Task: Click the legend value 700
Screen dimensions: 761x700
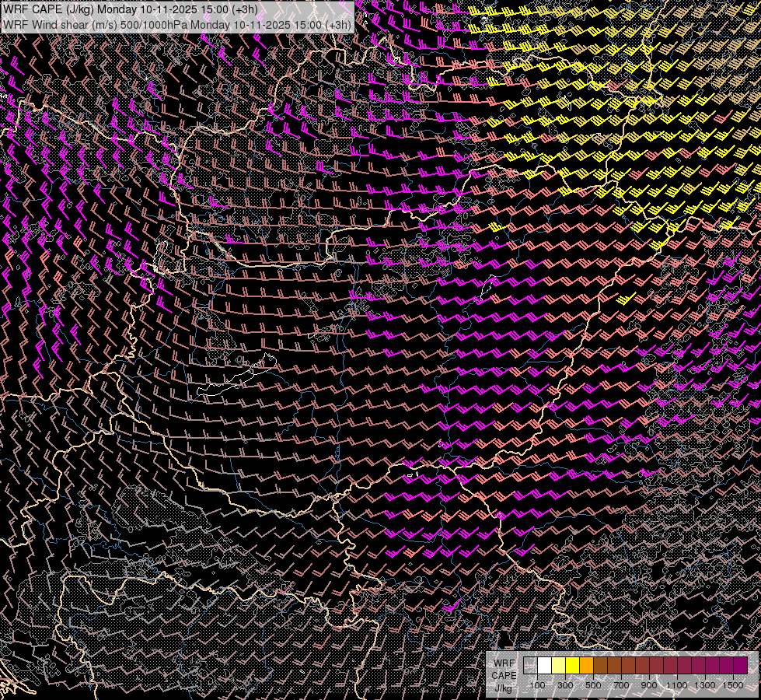Action: point(621,685)
